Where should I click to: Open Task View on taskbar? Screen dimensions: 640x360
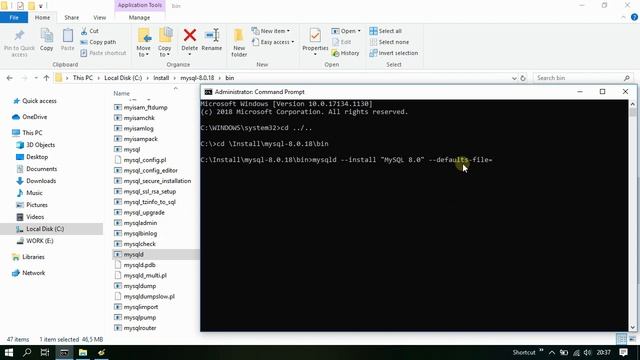click(x=45, y=352)
